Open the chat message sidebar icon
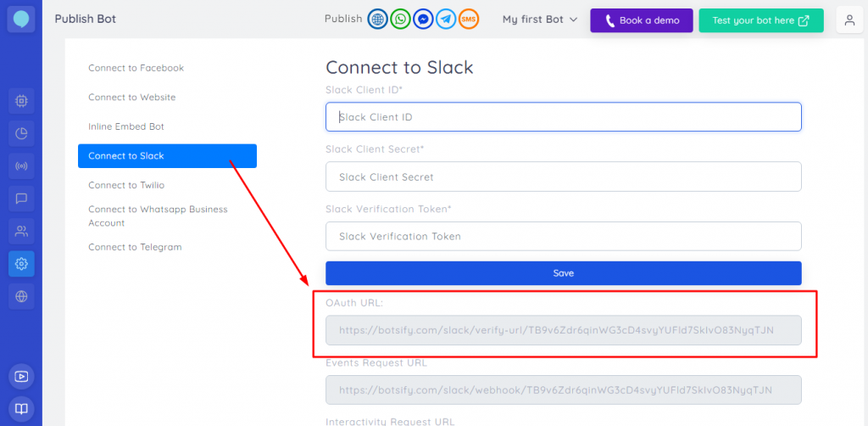This screenshot has width=868, height=426. pyautogui.click(x=21, y=199)
